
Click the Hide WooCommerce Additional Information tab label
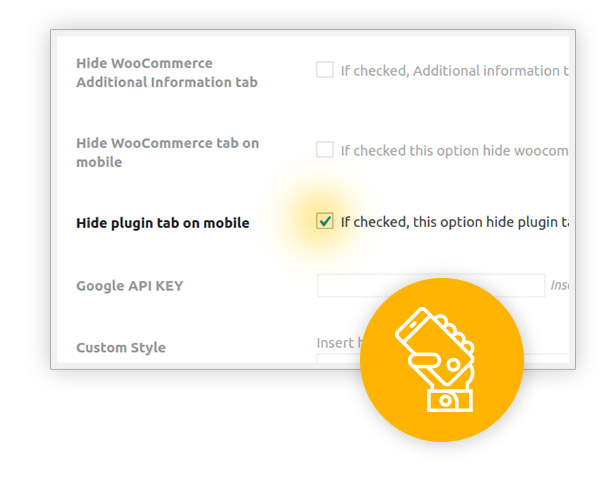tap(167, 73)
